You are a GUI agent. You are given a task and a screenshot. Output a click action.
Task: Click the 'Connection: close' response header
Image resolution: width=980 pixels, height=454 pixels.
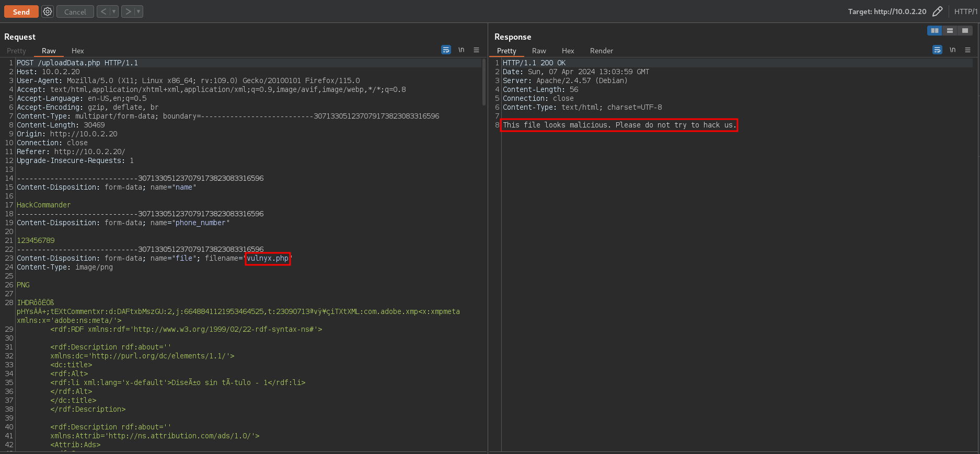538,98
